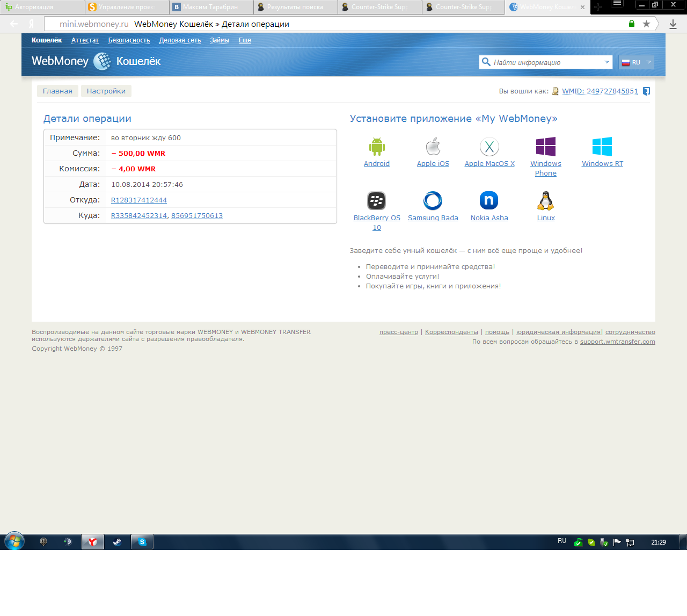
Task: Open the пресс-центр footer link
Action: [x=399, y=332]
